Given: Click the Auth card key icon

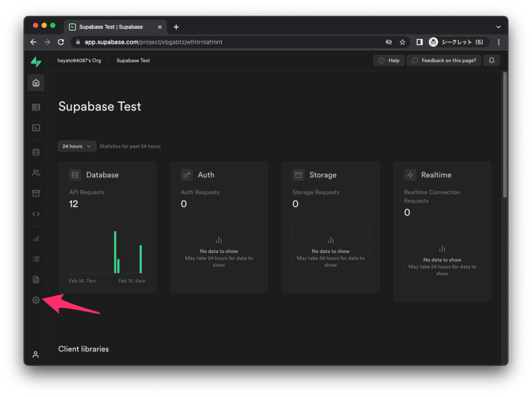Looking at the screenshot, I should (x=187, y=175).
